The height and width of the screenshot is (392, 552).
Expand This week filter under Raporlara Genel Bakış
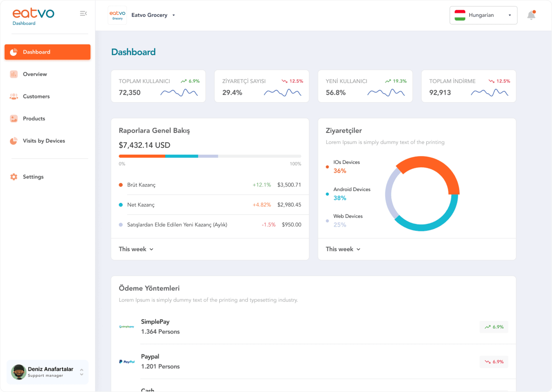point(136,249)
